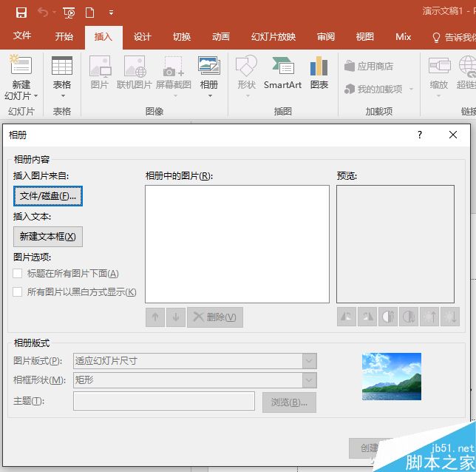Open the 文件 tab
This screenshot has width=476, height=472.
click(22, 36)
